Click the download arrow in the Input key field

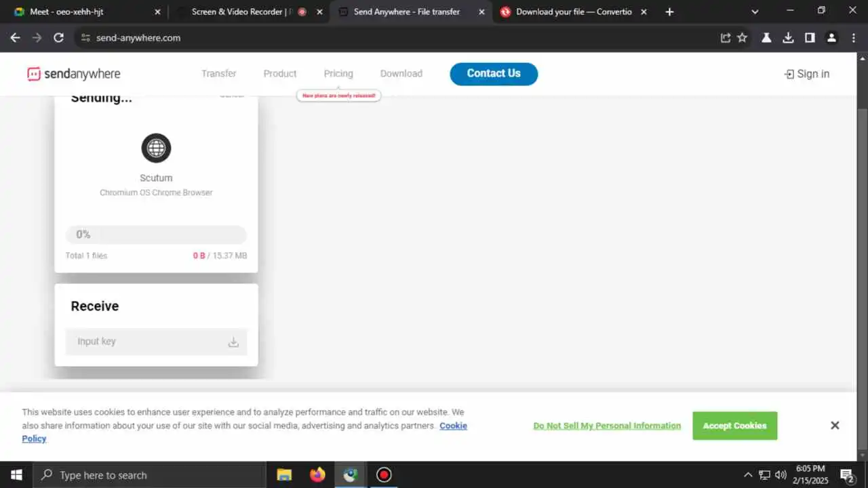[x=233, y=342]
